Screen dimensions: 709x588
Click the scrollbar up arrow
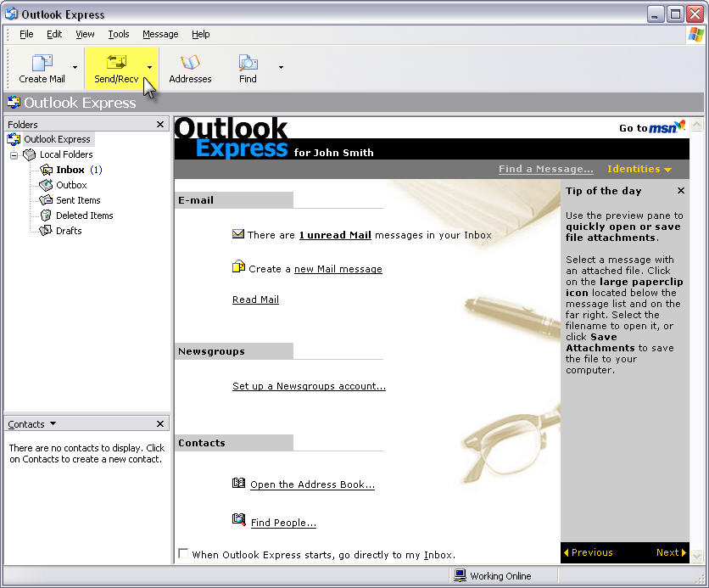(697, 124)
